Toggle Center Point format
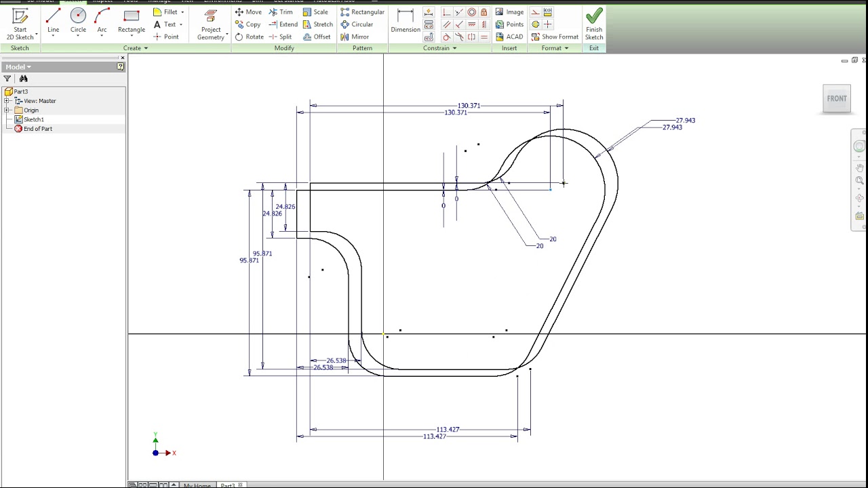The width and height of the screenshot is (868, 488). 547,24
